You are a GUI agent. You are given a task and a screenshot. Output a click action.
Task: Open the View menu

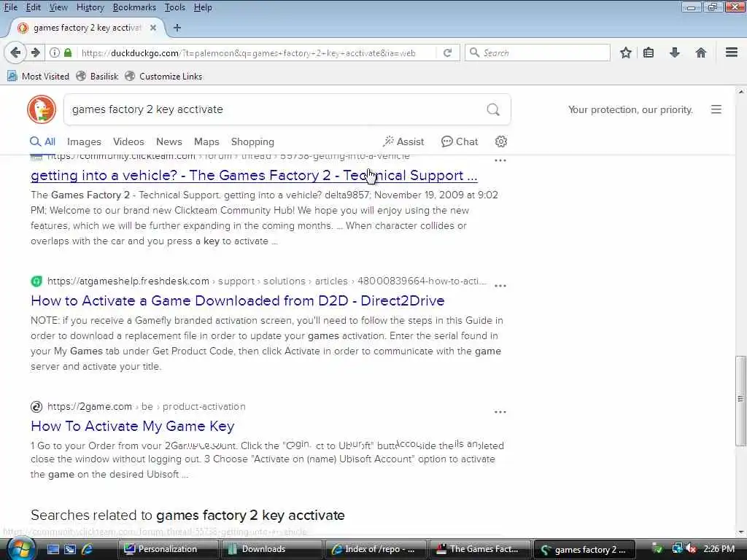(58, 7)
